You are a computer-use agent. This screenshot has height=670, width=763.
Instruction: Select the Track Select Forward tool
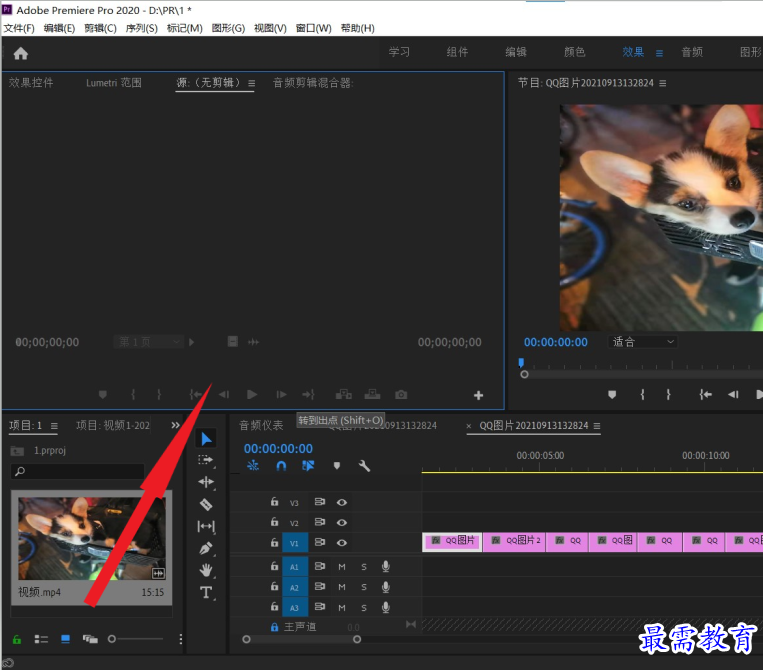206,460
